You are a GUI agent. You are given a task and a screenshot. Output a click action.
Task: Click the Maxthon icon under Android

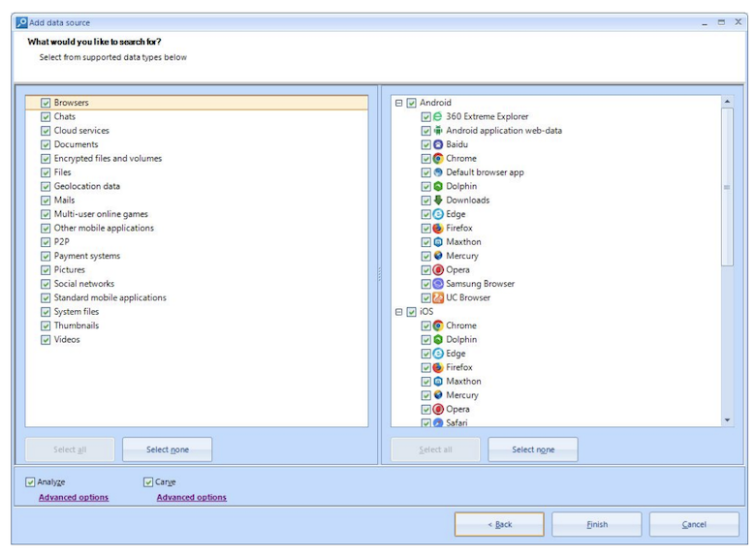point(438,242)
